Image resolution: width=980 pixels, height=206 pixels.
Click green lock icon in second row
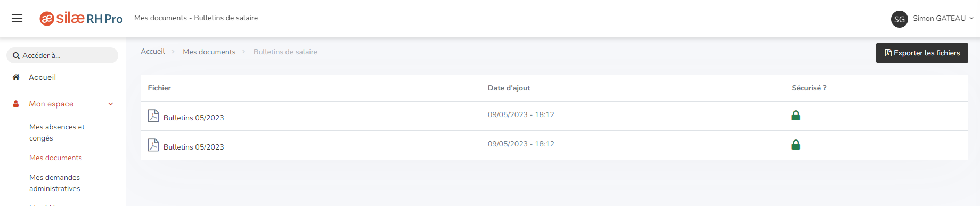tap(796, 144)
